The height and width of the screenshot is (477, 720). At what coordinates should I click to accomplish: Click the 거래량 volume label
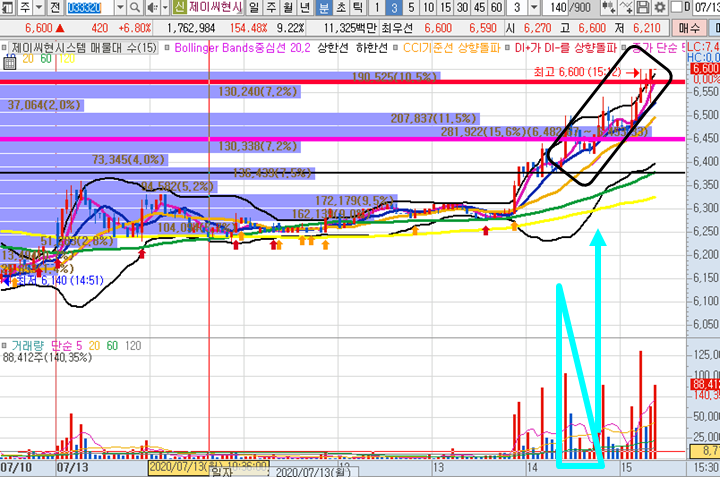tap(27, 346)
